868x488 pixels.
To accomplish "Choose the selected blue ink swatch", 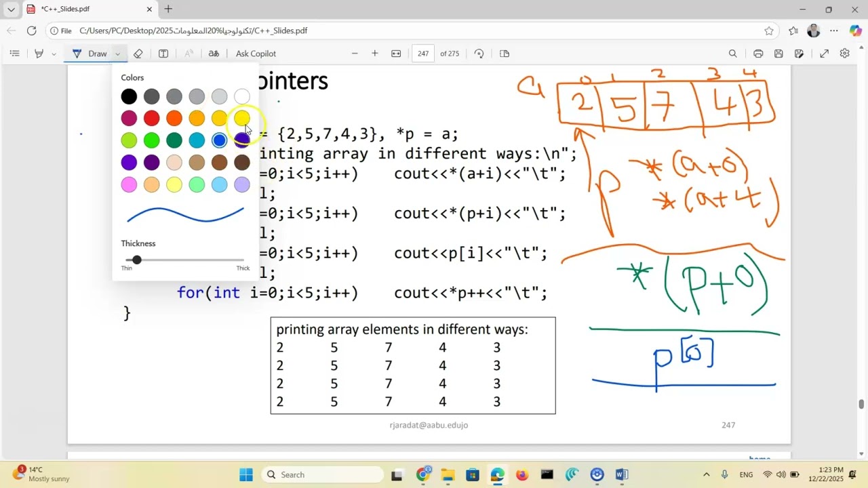I will pyautogui.click(x=219, y=140).
